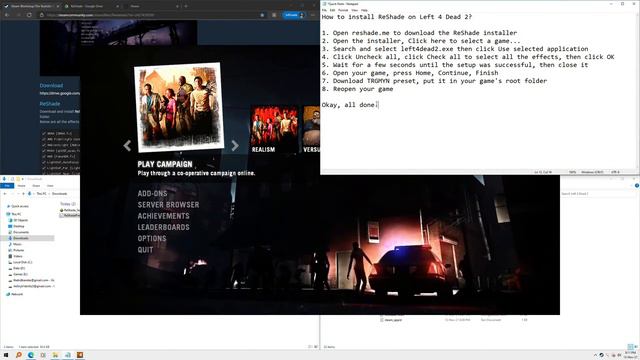Open the Share tab in File Explorer

(36, 186)
